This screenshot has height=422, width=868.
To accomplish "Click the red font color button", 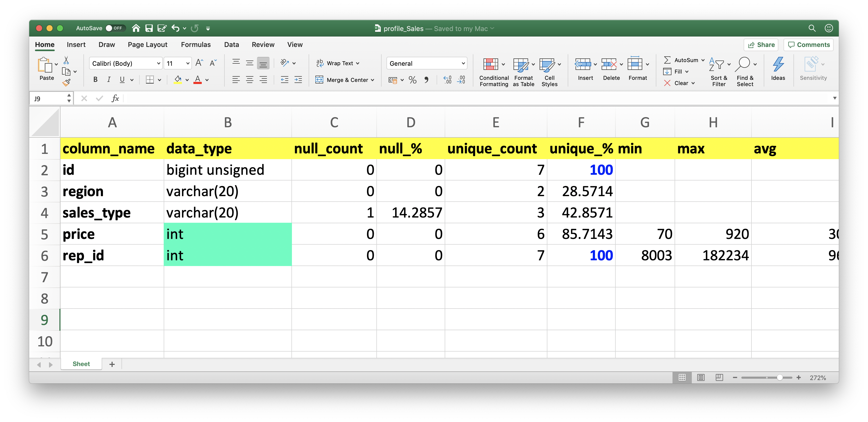I will [198, 80].
